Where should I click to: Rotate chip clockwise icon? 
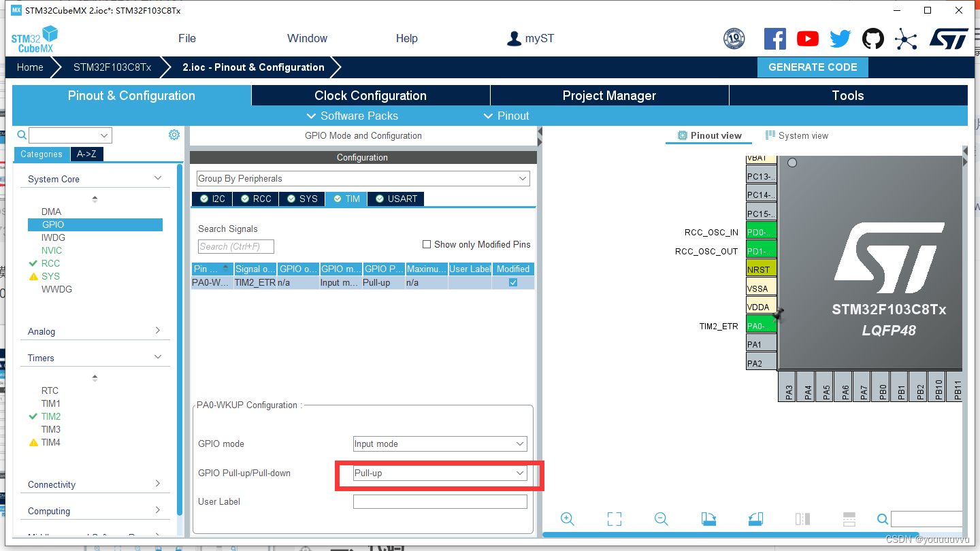(708, 519)
